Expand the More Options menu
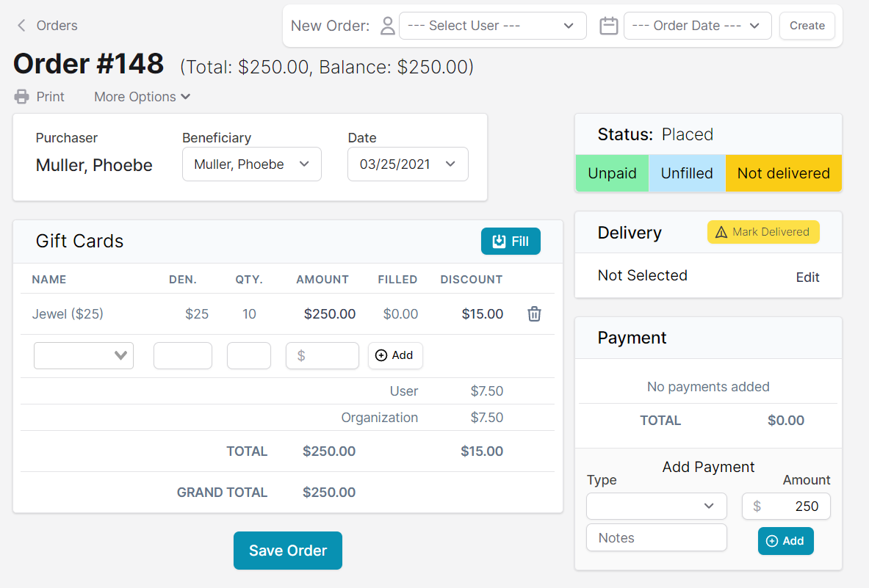The image size is (869, 588). (x=142, y=97)
